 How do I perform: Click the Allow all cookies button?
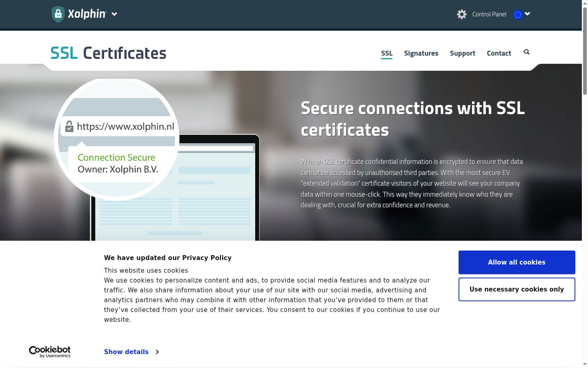(x=517, y=263)
